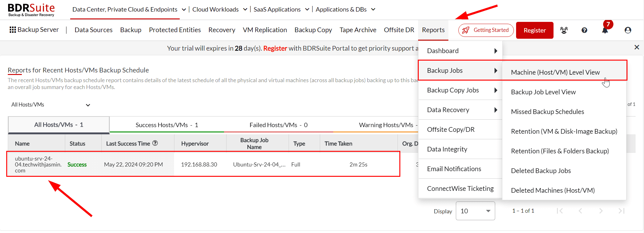Open Retention (VM & Disk-Image Backup) report

click(564, 131)
